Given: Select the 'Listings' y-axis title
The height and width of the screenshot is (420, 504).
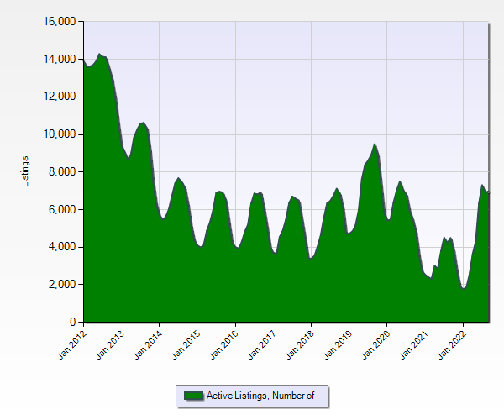Looking at the screenshot, I should tap(25, 171).
